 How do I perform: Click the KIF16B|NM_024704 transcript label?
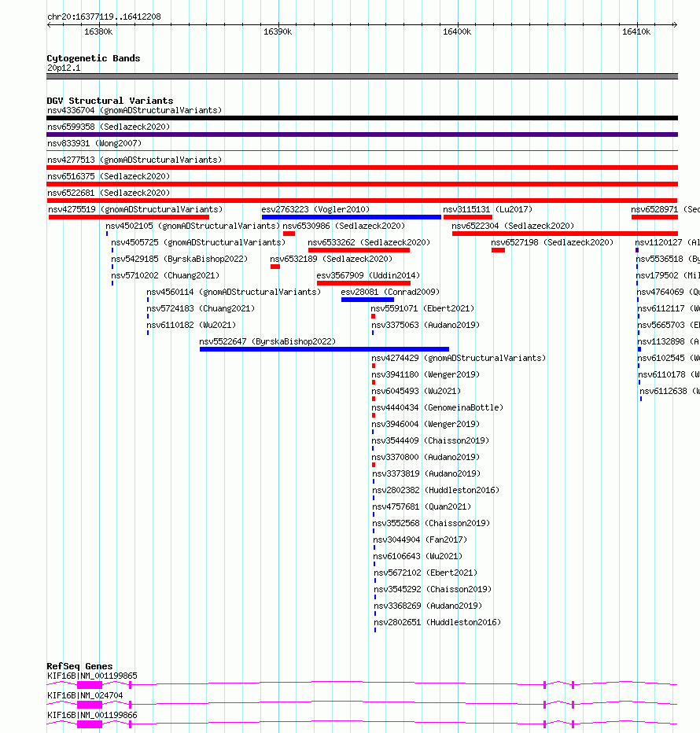coord(85,695)
